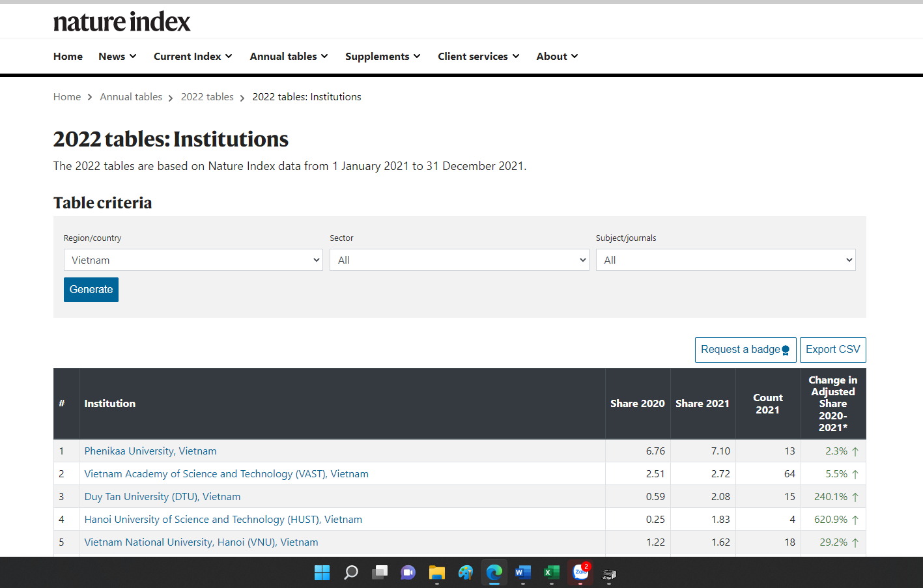
Task: Open the Subject/journals dropdown
Action: (725, 260)
